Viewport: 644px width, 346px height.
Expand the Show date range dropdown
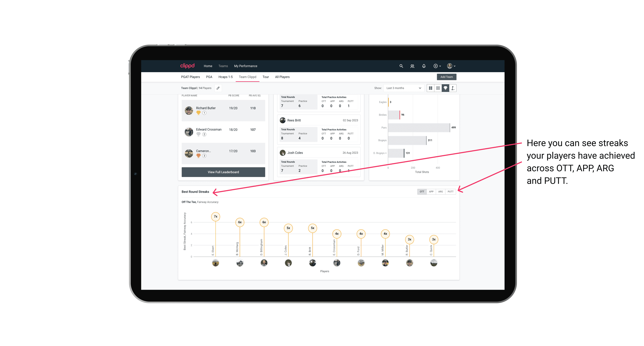pos(403,88)
